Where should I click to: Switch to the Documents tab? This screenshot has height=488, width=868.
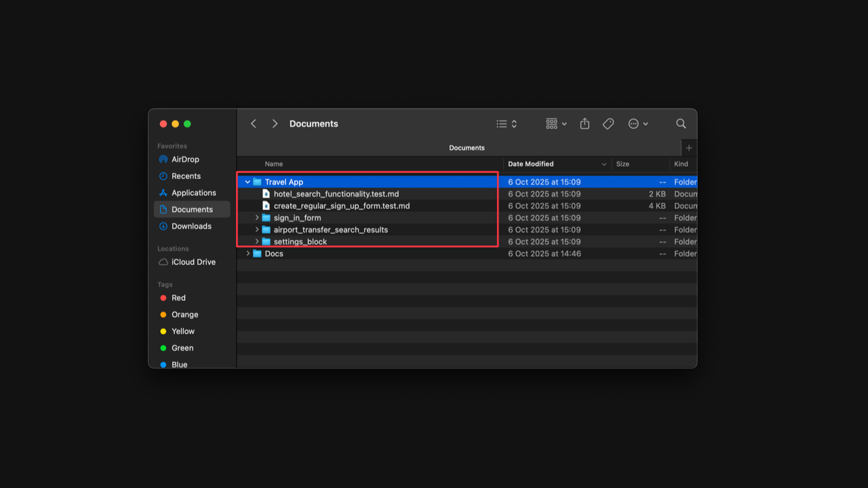tap(467, 147)
